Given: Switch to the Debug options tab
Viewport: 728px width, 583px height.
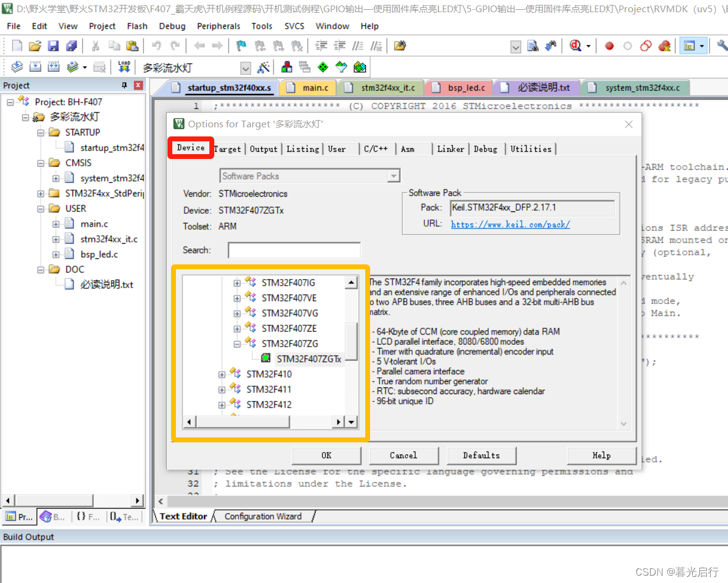Looking at the screenshot, I should click(486, 149).
